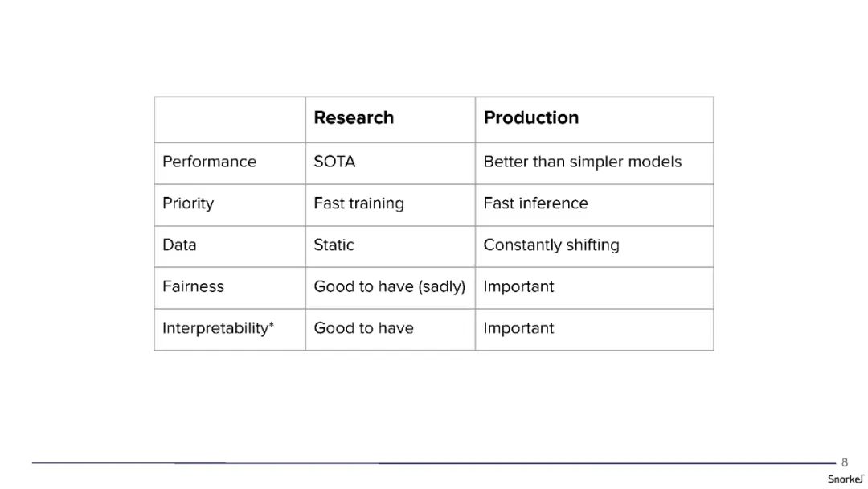Click the empty top-left table cell
The image size is (868, 489).
coord(230,119)
